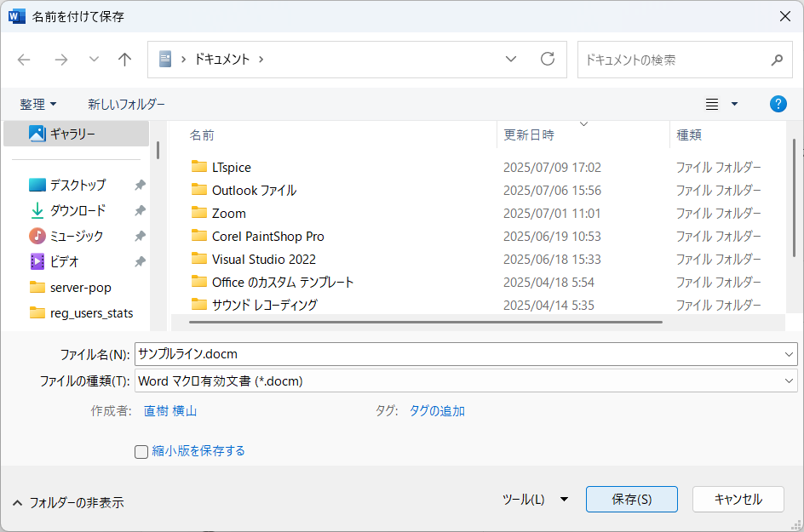Click the magnifier search icon
The height and width of the screenshot is (532, 804).
tap(777, 60)
